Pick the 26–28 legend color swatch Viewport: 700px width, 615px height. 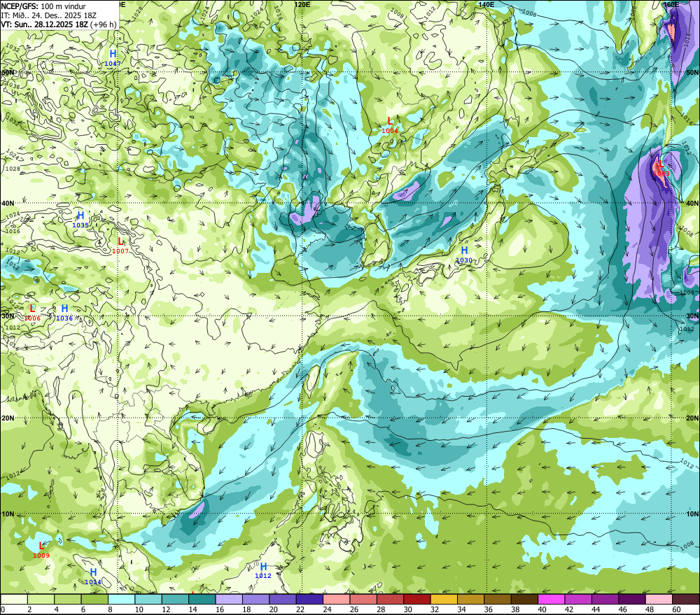[x=363, y=600]
